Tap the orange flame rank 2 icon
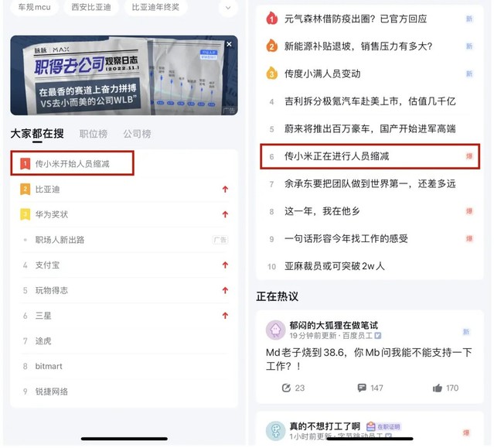This screenshot has height=448, width=494. coord(271,46)
